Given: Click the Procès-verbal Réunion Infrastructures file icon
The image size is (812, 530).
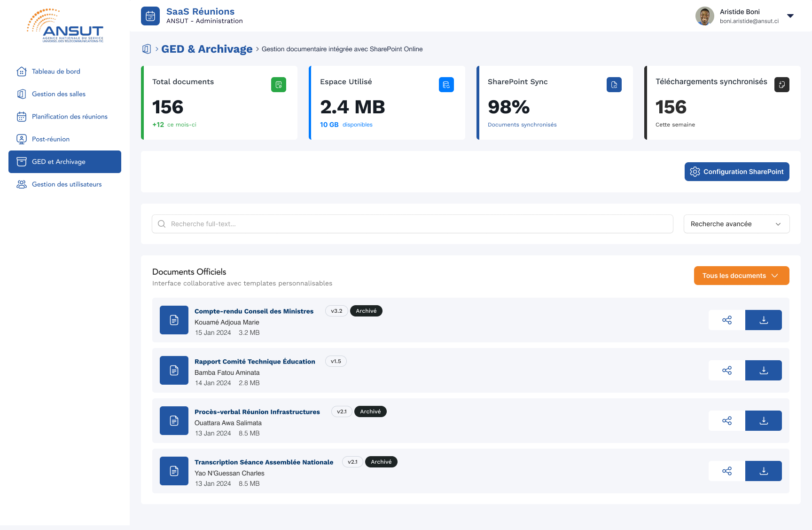Looking at the screenshot, I should (174, 421).
